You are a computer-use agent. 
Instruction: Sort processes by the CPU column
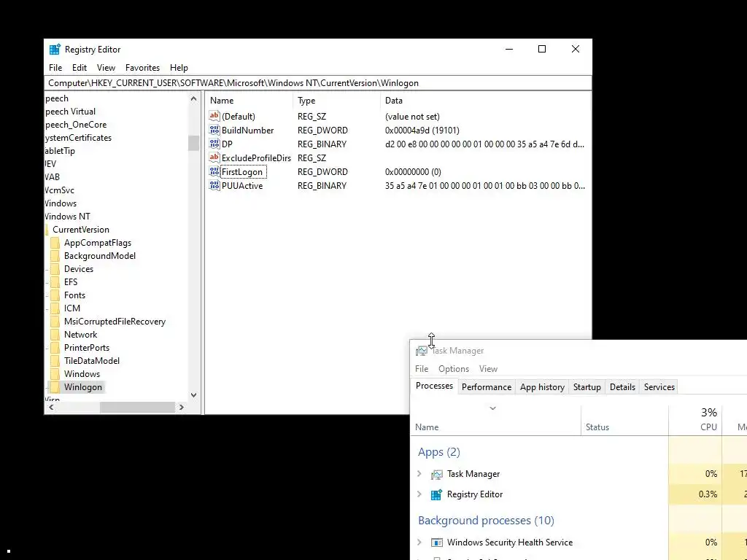(x=695, y=420)
